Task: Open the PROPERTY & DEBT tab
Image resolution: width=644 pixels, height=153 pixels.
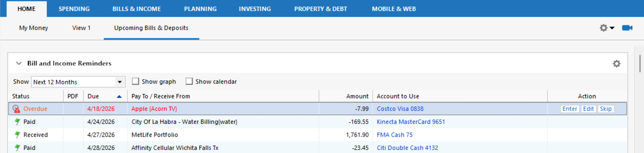Action: click(x=321, y=9)
